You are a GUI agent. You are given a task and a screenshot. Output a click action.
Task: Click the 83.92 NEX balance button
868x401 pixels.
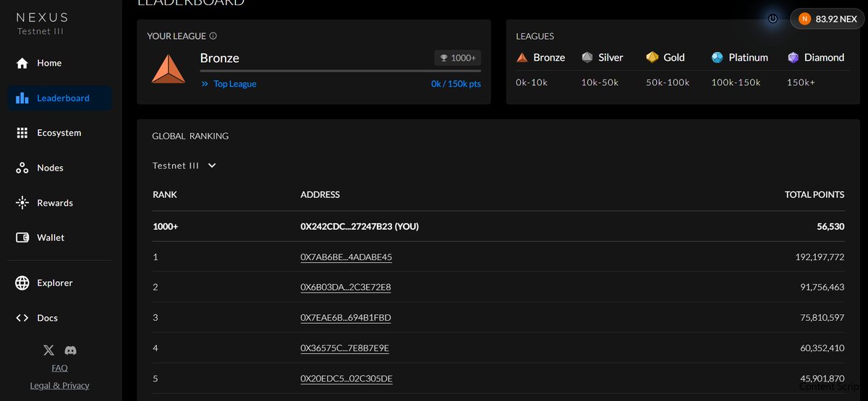coord(827,19)
